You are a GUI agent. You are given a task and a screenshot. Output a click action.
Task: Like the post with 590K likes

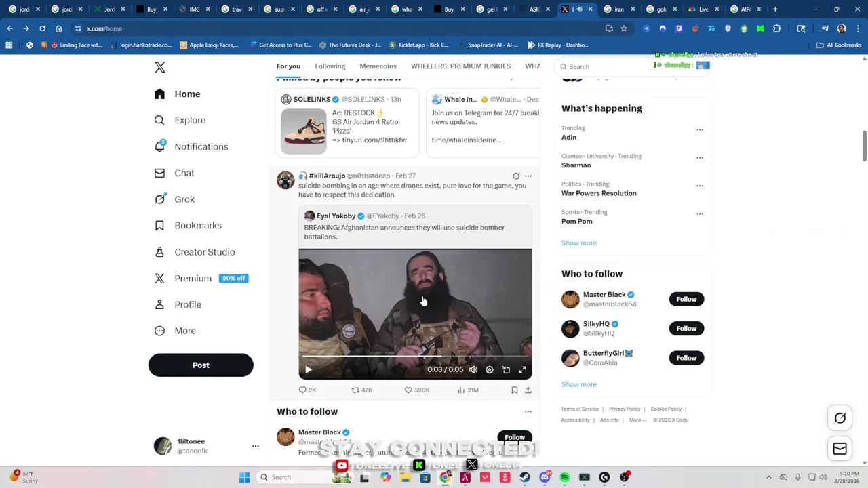click(416, 390)
